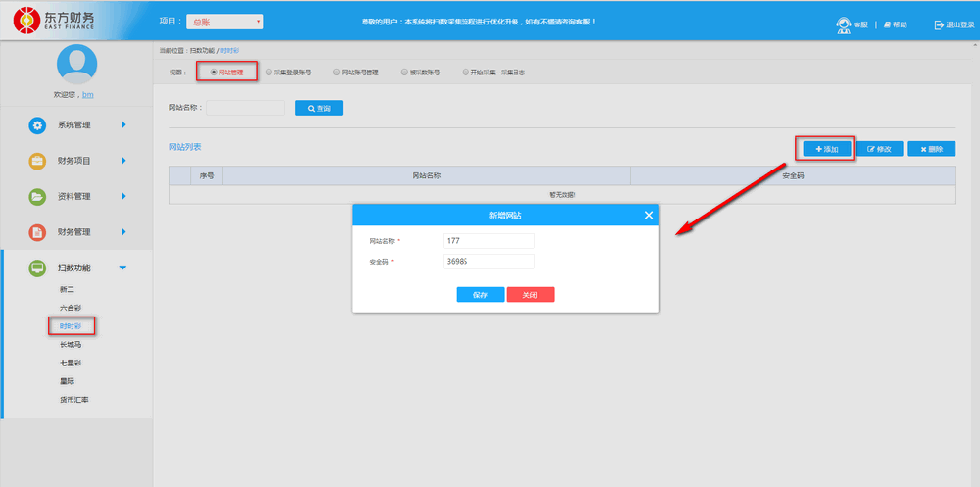Click the 客服 headset icon
980x487 pixels.
[x=843, y=24]
